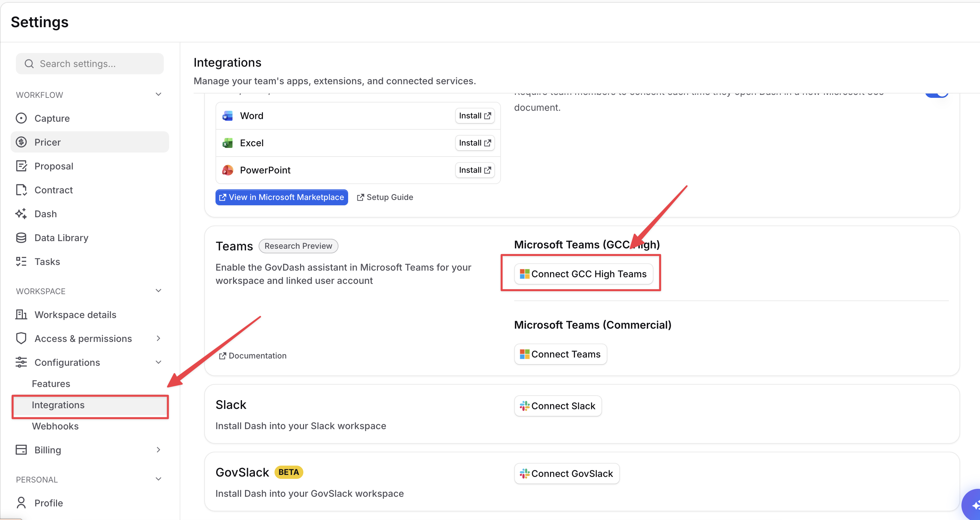Click the Connect Teams button
980x520 pixels.
click(560, 355)
